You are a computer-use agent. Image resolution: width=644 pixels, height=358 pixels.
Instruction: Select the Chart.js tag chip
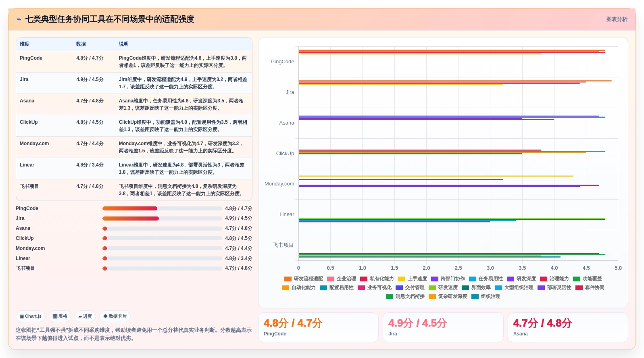point(31,316)
